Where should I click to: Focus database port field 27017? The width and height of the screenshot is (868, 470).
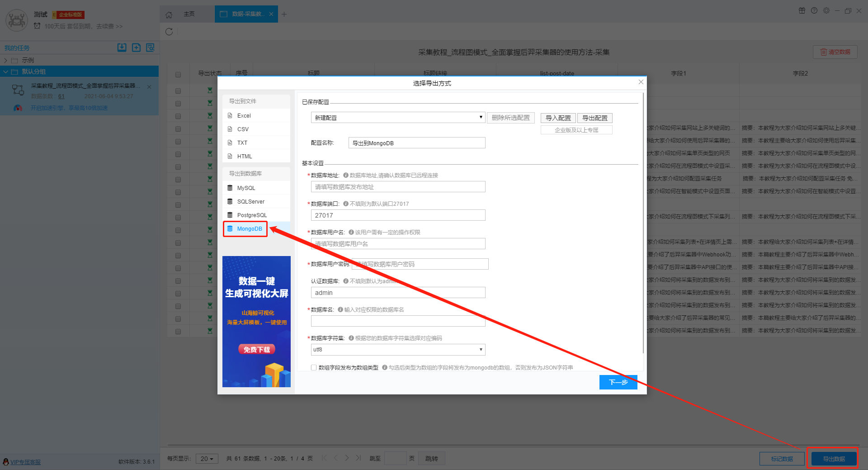(x=398, y=215)
